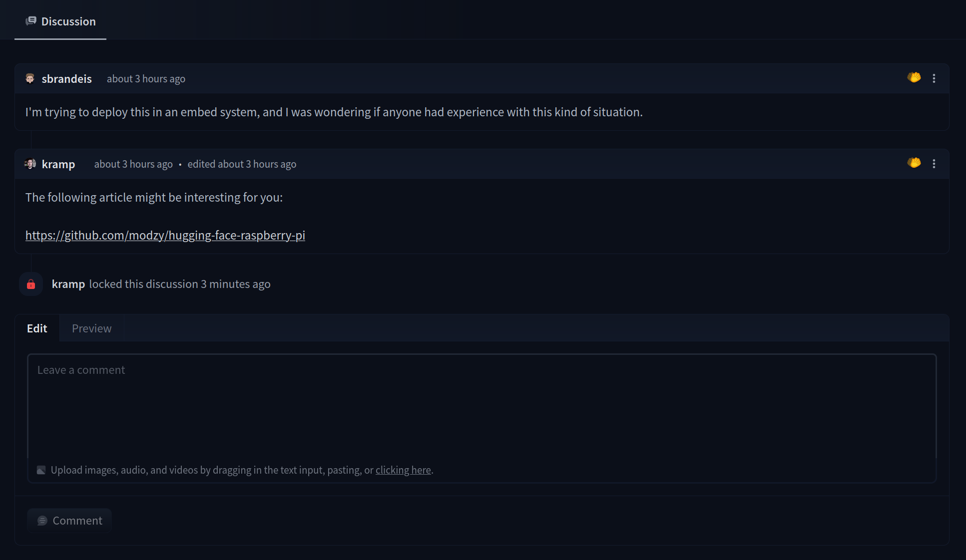This screenshot has height=560, width=966.
Task: Open kramp username on the comment
Action: click(58, 164)
